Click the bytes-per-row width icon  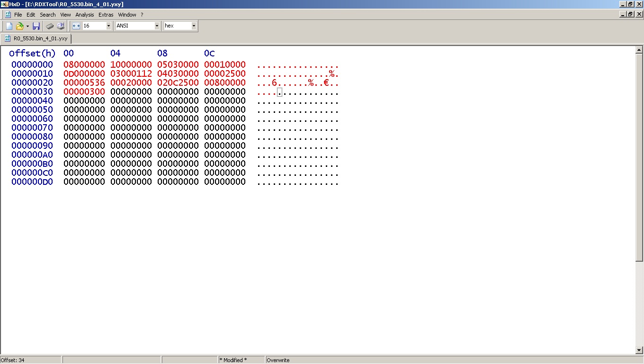pyautogui.click(x=76, y=26)
